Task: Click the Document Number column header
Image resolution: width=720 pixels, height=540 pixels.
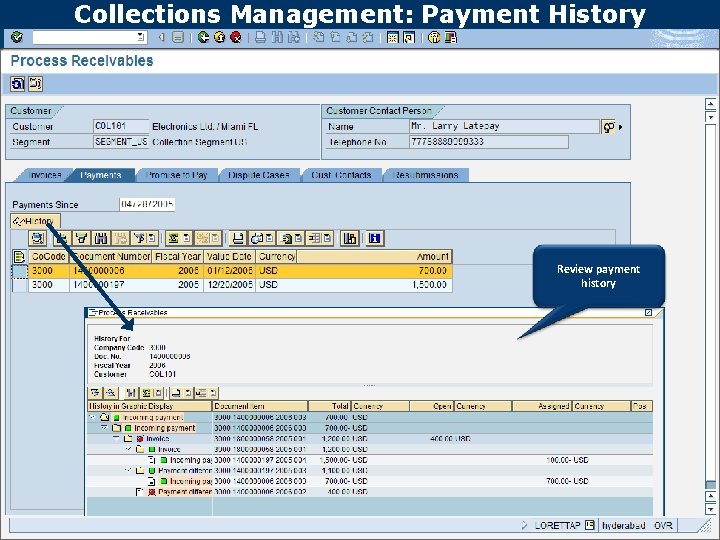Action: (111, 256)
